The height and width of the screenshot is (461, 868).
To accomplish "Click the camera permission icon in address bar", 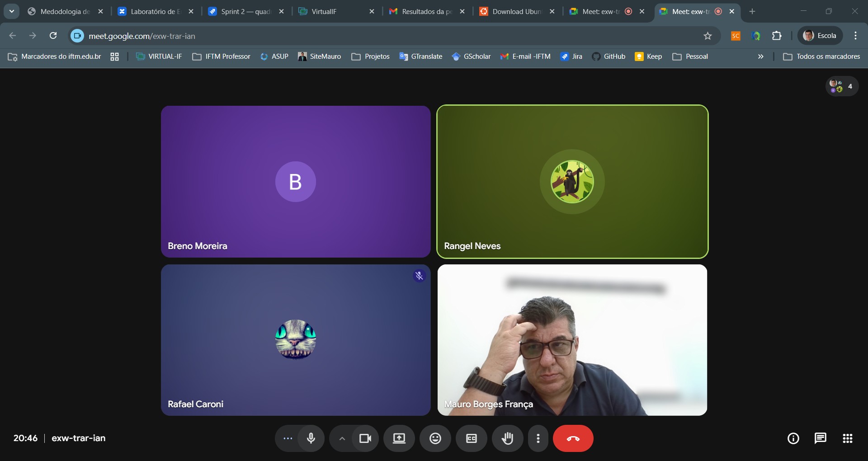I will [77, 36].
